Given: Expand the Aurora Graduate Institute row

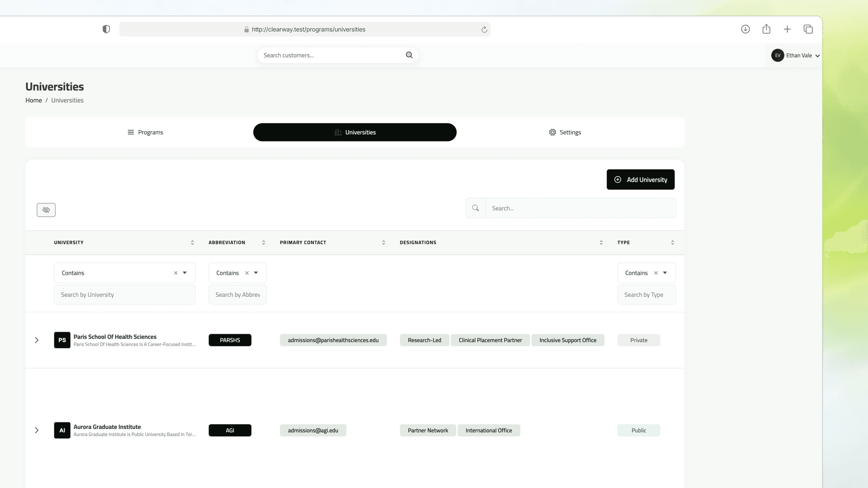Looking at the screenshot, I should 37,430.
